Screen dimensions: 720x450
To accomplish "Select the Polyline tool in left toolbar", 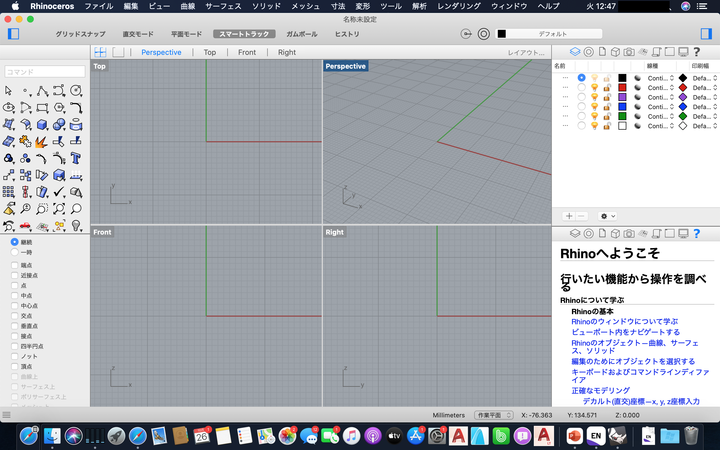I will point(42,91).
